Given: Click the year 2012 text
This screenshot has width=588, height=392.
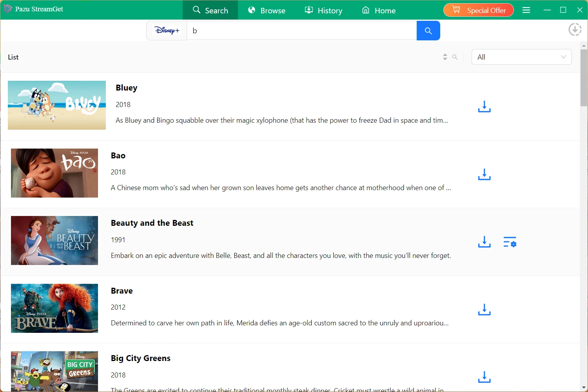Looking at the screenshot, I should (118, 307).
